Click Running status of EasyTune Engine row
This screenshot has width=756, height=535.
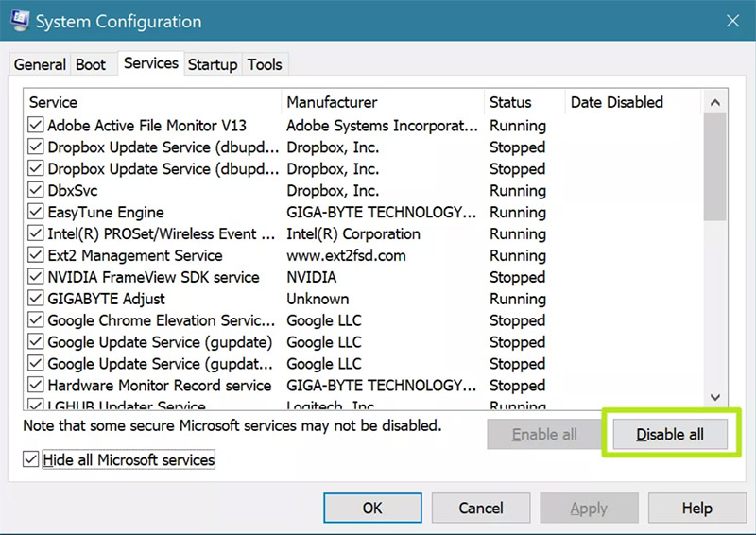tap(518, 213)
